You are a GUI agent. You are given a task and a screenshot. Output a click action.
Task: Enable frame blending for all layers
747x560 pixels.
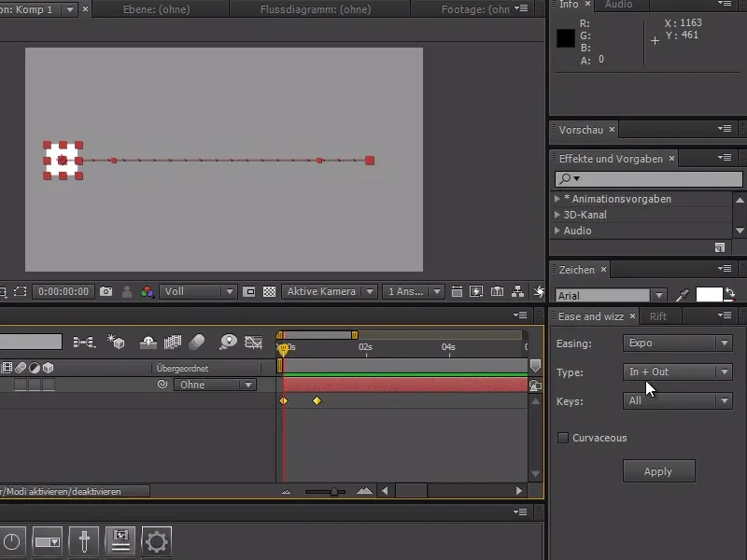click(x=173, y=342)
